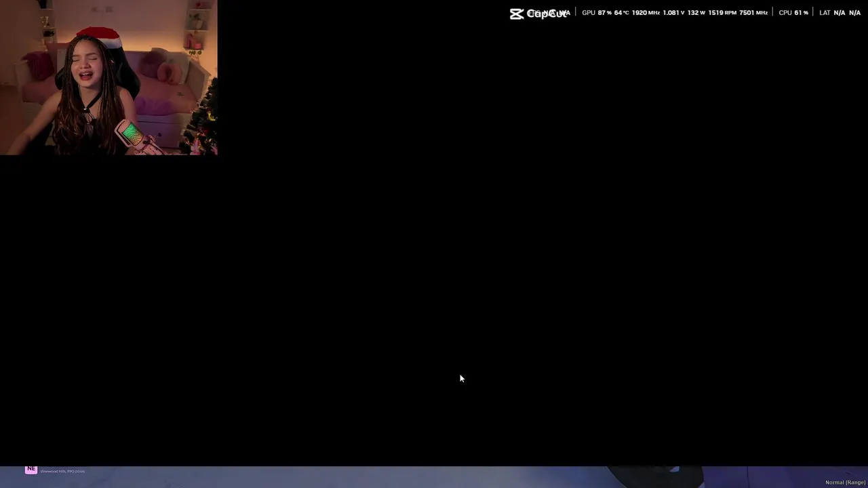The width and height of the screenshot is (868, 488).
Task: Click the CPU 61 % usage readout
Action: coord(793,13)
